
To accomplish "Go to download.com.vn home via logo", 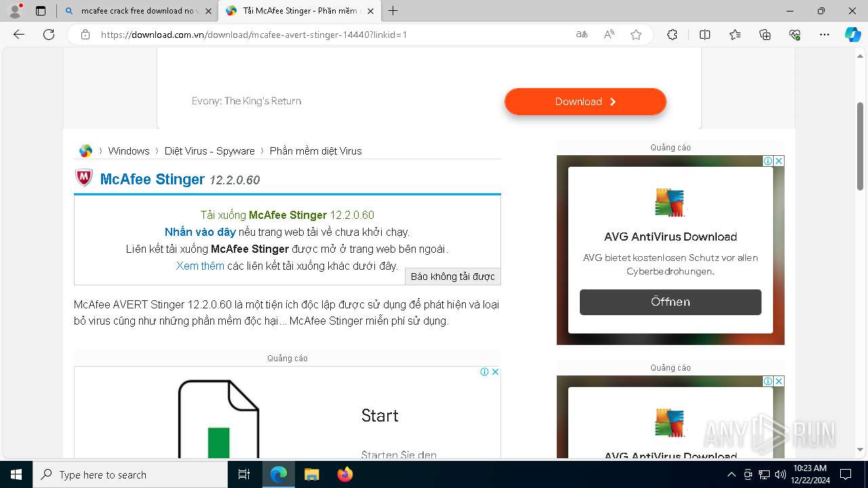I will point(85,151).
